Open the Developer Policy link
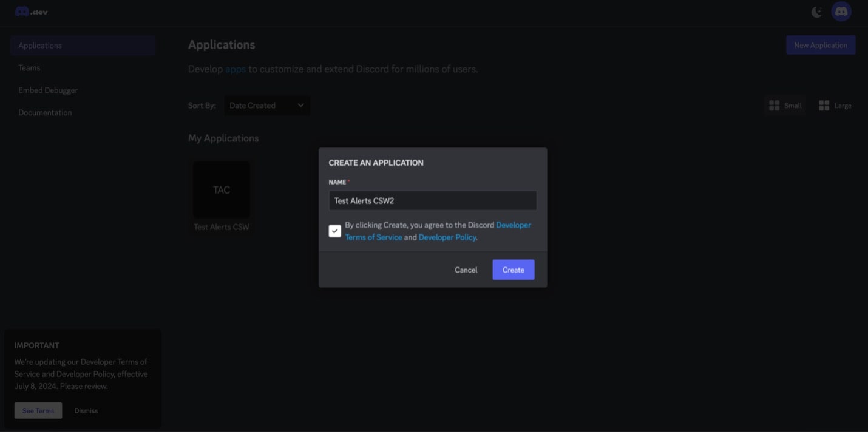The width and height of the screenshot is (868, 434). (447, 237)
